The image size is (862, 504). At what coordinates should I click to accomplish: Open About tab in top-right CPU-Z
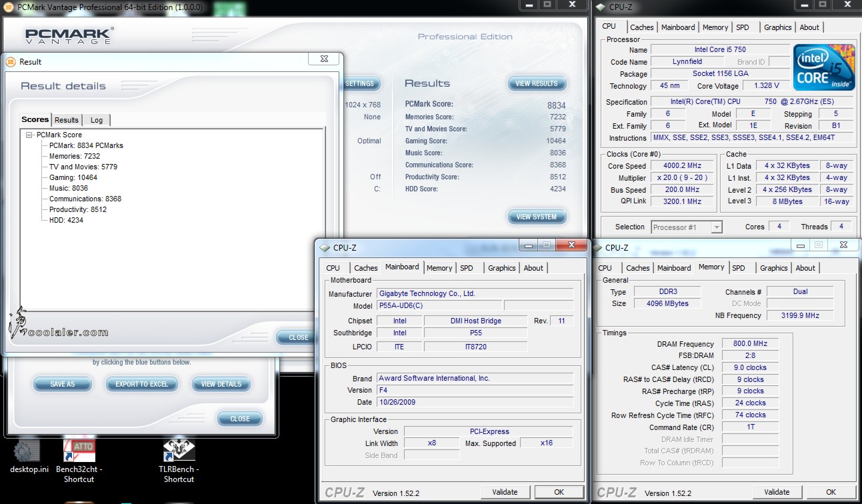(x=809, y=27)
